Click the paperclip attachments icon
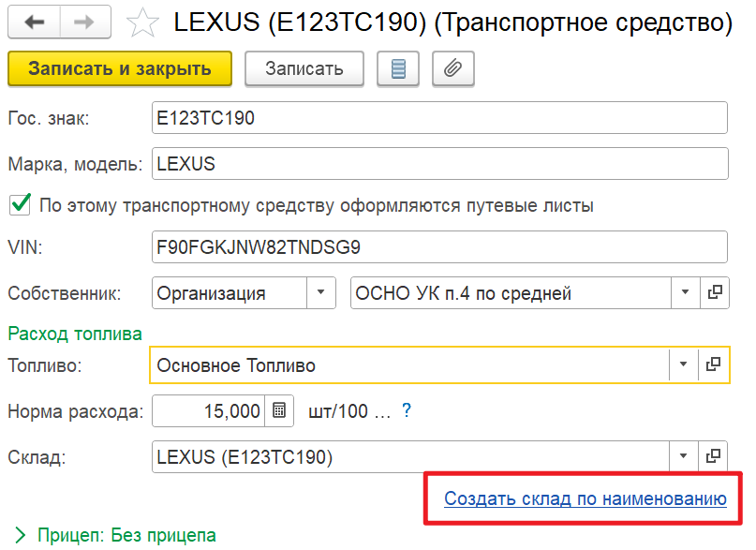 click(x=453, y=68)
